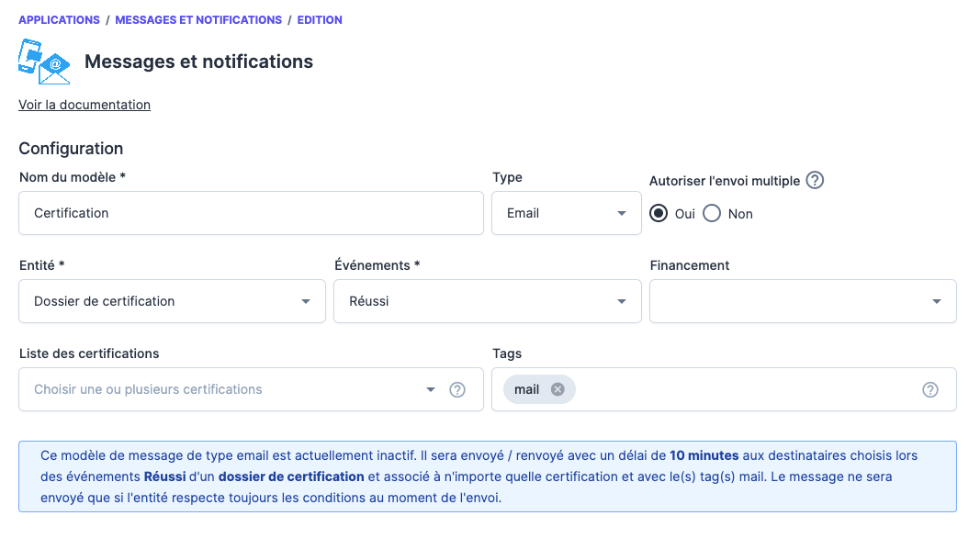Click the mail tag chip
The image size is (980, 538).
(x=527, y=389)
